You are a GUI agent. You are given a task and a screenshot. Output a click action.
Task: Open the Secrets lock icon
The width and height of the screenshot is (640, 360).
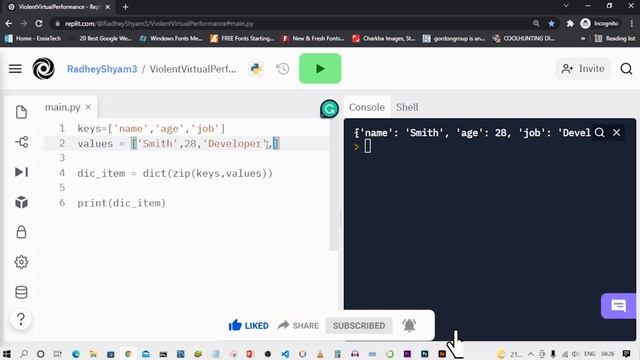[x=21, y=232]
